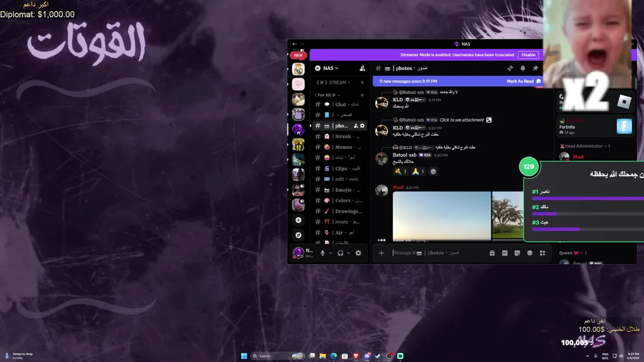The image size is (644, 362).
Task: Open Fortnite activity card in member list
Action: [595, 127]
